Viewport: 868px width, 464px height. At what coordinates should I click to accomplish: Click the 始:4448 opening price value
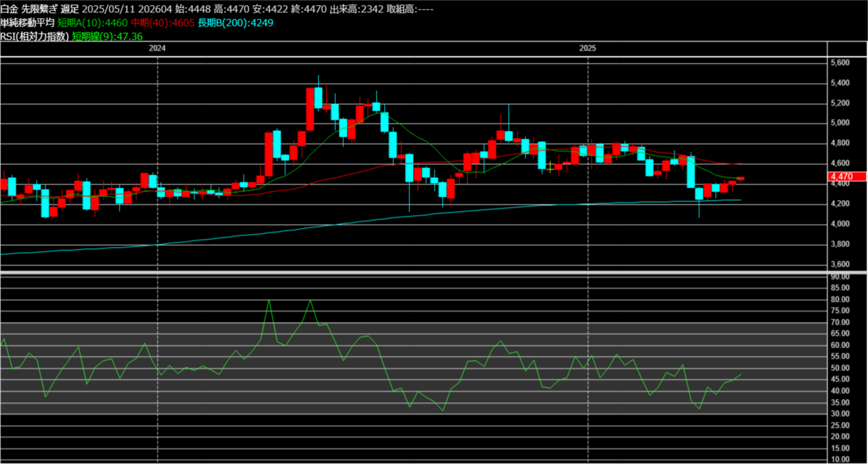tap(193, 9)
